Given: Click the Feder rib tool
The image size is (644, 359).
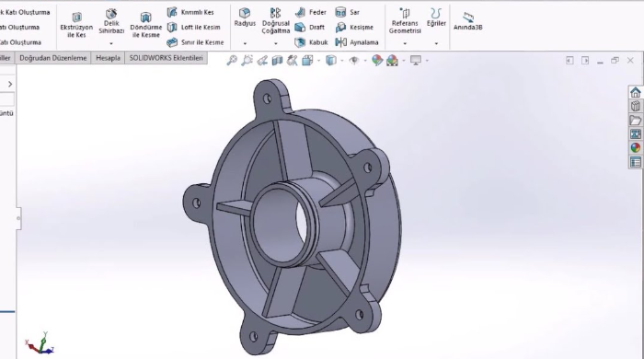Looking at the screenshot, I should 311,12.
